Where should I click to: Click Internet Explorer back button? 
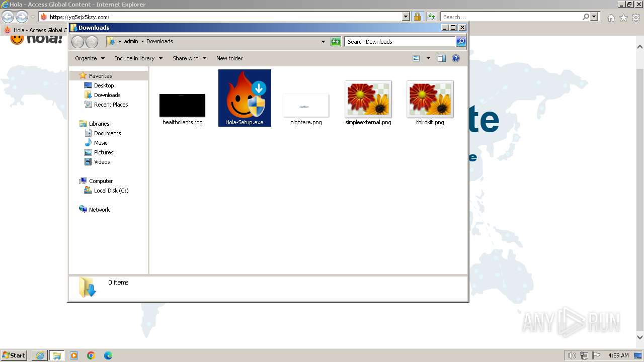[8, 17]
